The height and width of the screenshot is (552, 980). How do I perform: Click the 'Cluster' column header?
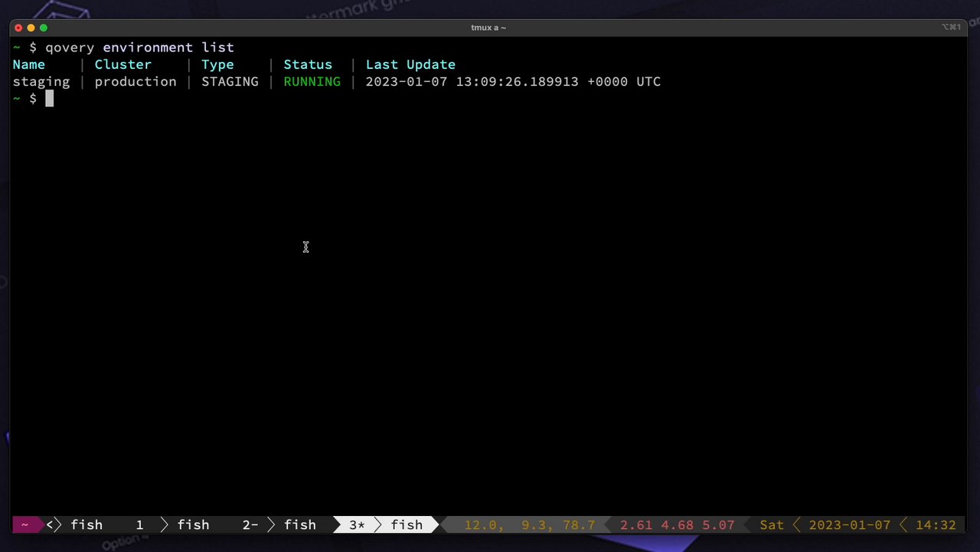pyautogui.click(x=123, y=64)
